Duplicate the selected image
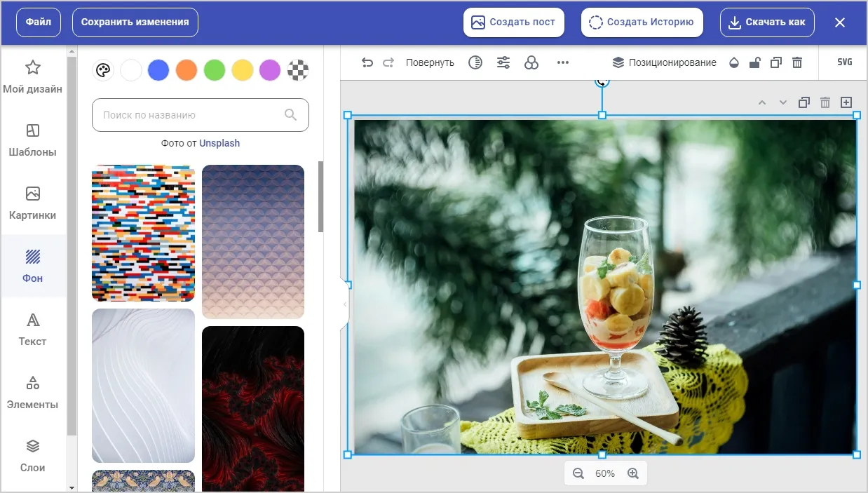868x493 pixels. pos(775,62)
